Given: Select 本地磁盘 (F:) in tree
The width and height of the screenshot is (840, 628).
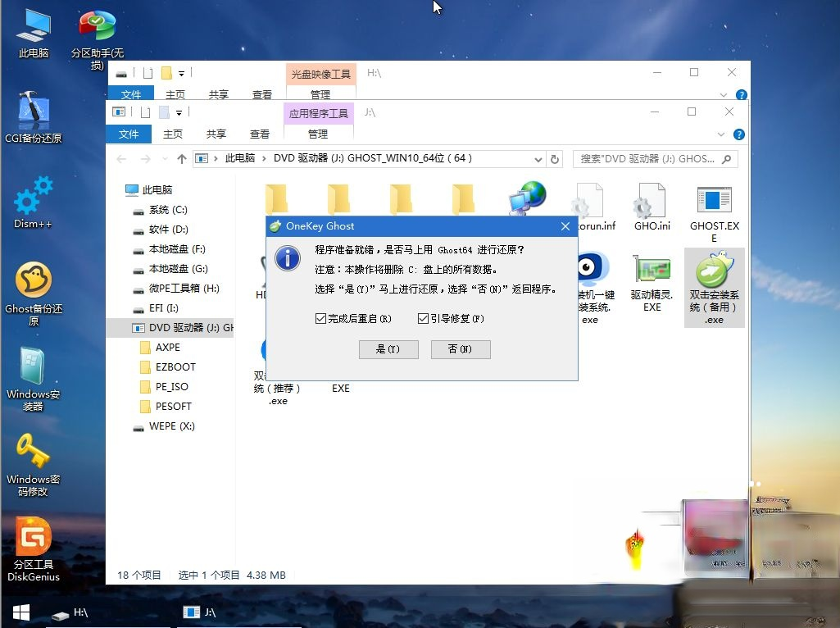Looking at the screenshot, I should click(170, 249).
